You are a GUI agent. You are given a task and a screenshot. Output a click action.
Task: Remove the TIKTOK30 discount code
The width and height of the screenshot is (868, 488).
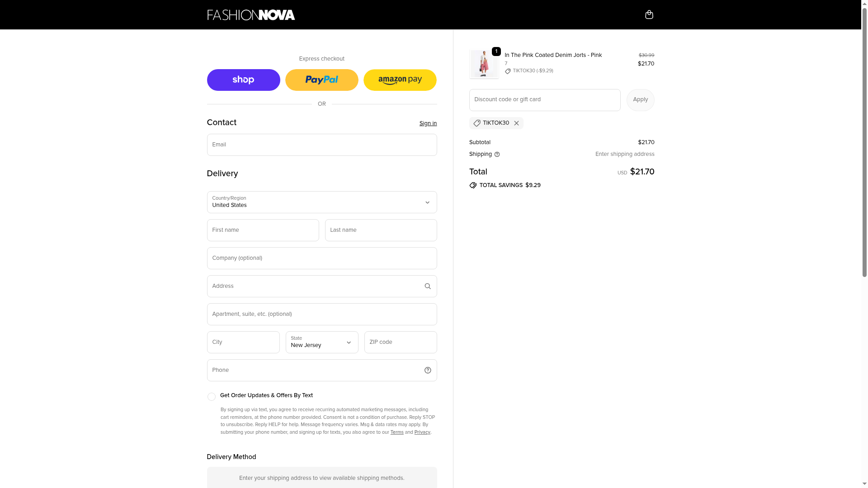pos(516,123)
